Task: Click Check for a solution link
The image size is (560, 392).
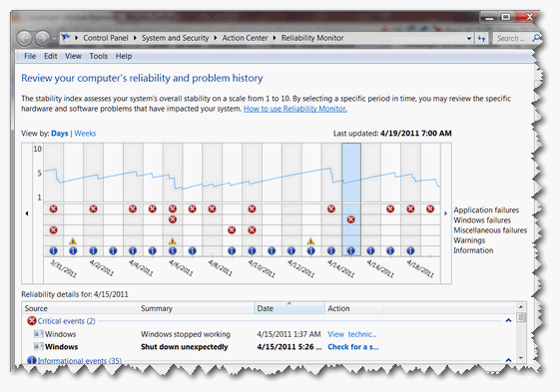Action: click(353, 347)
